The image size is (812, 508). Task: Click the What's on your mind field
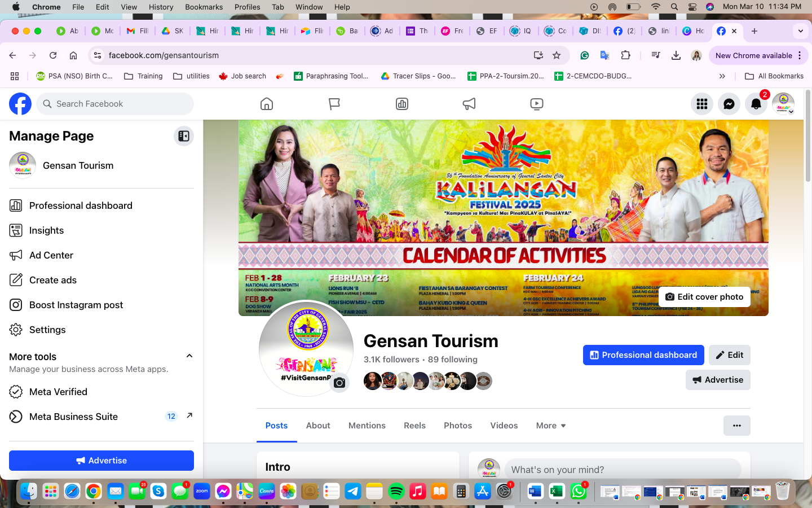coord(623,470)
